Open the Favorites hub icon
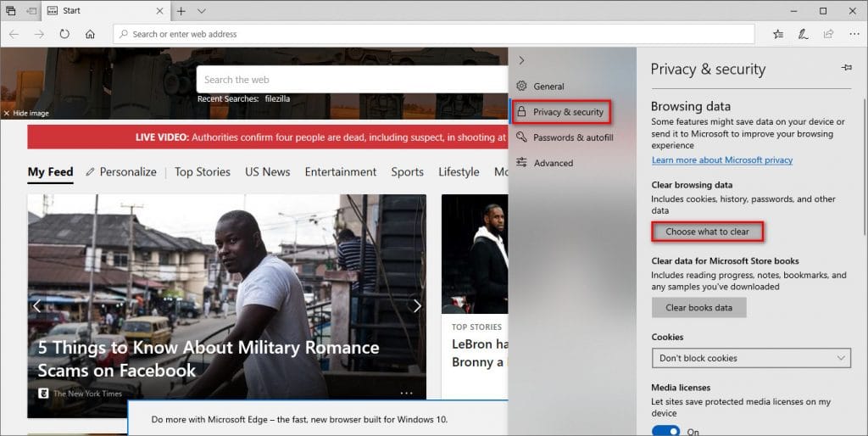 tap(778, 34)
